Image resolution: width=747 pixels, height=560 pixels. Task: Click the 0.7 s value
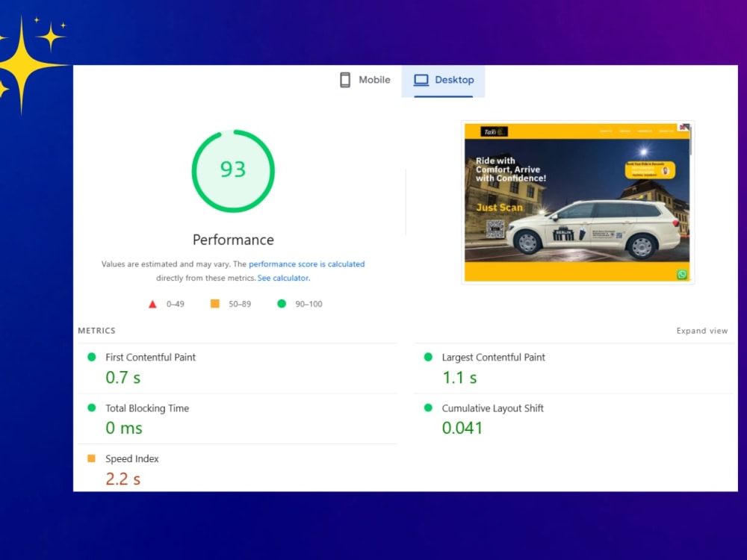tap(123, 378)
